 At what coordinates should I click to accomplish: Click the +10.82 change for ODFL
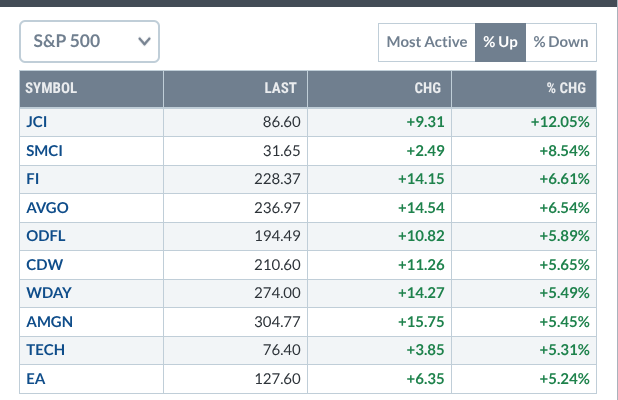(x=421, y=236)
